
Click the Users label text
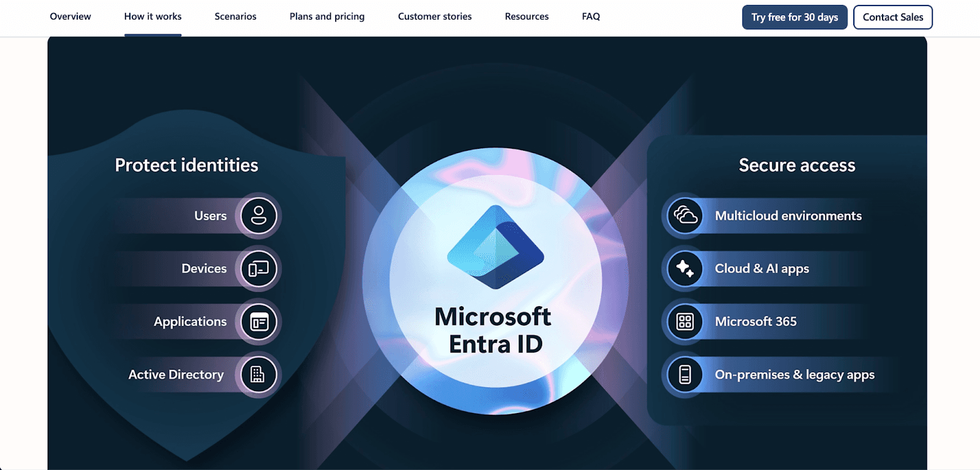point(211,216)
